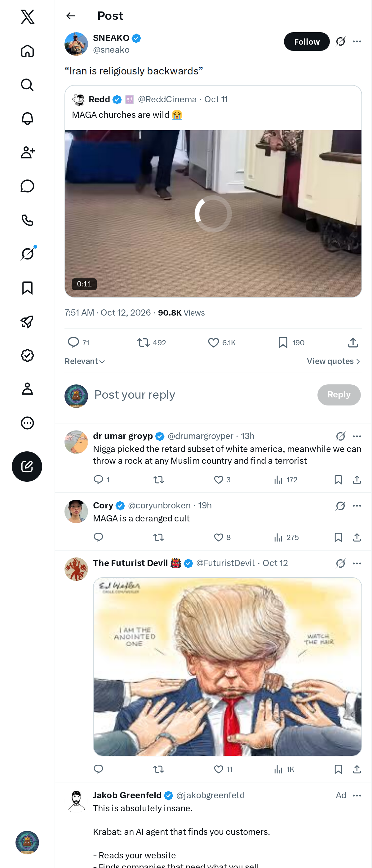This screenshot has width=372, height=868.
Task: Open the Home feed icon in sidebar
Action: [27, 51]
